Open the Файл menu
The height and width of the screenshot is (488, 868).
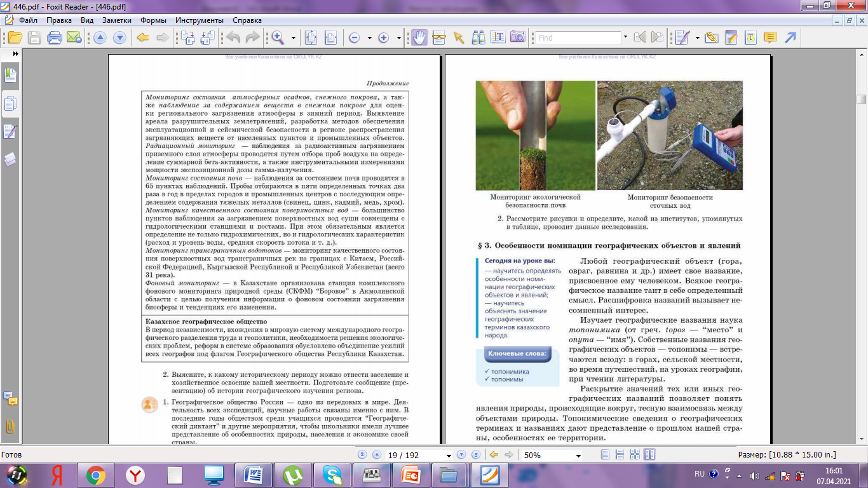(28, 20)
